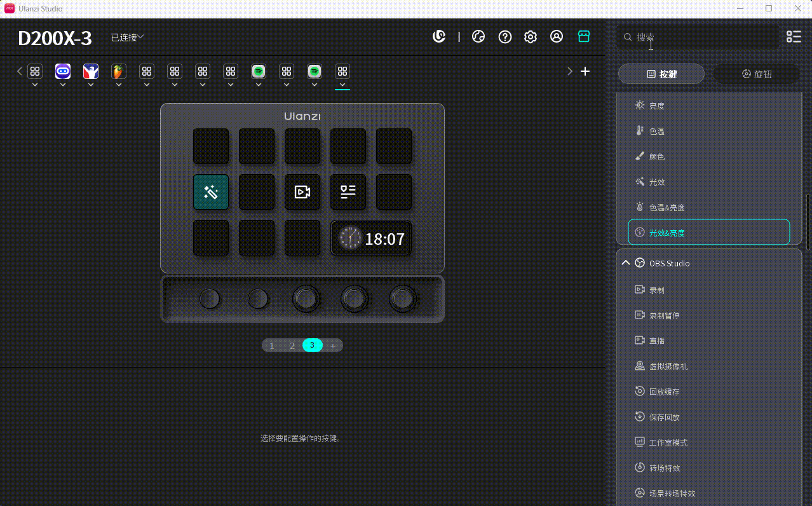Switch to the 按键 keys tab

[x=661, y=74]
